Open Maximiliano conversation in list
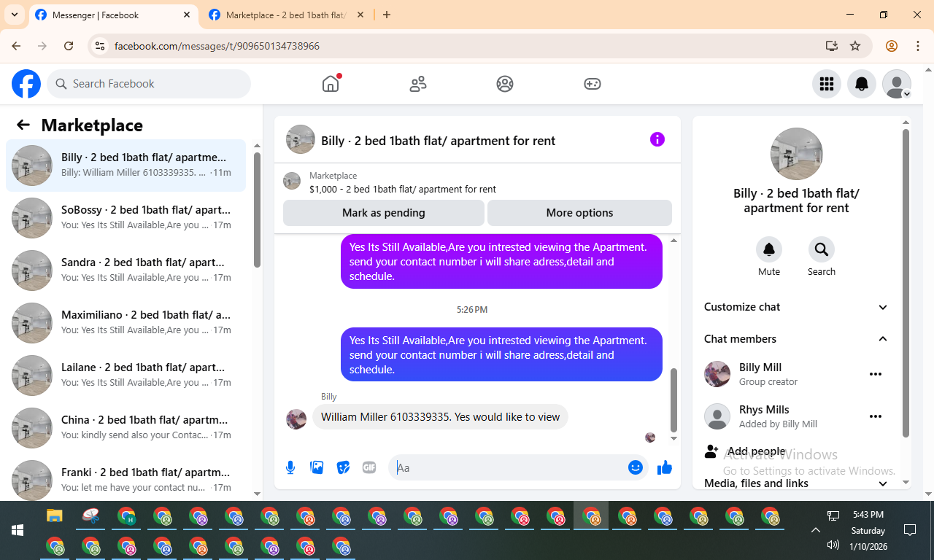 (x=126, y=323)
